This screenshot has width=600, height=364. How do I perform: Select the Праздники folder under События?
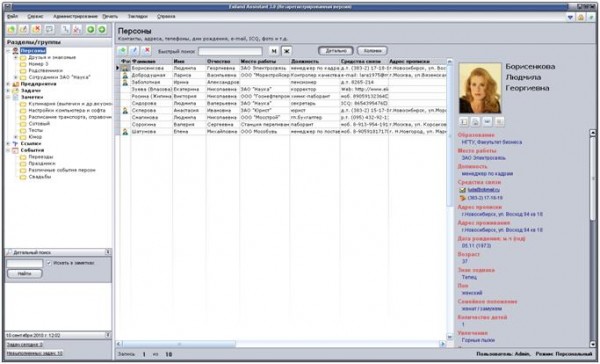(x=42, y=163)
